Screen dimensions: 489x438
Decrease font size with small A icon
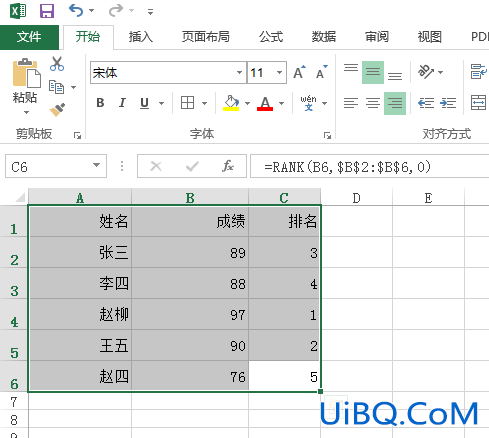[x=321, y=72]
